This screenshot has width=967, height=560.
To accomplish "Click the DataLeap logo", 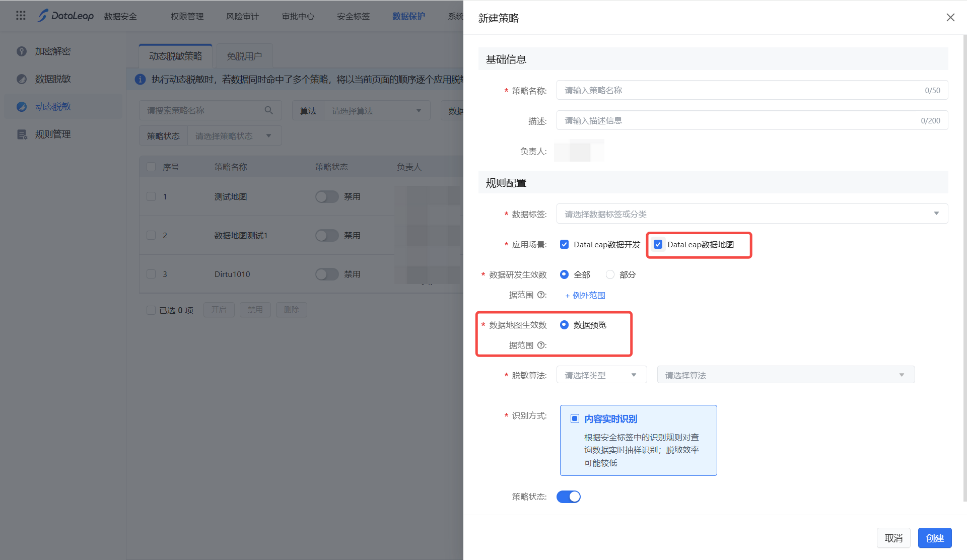I will 65,16.
